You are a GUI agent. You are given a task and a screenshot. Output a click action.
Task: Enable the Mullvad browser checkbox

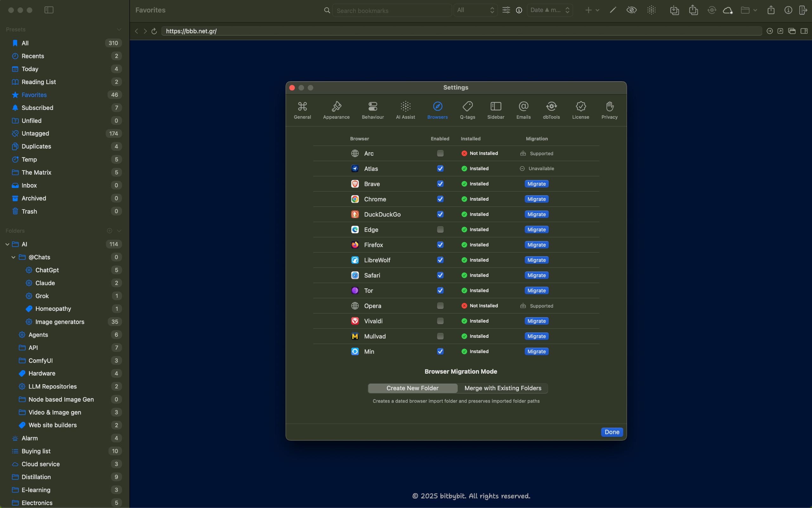[440, 336]
